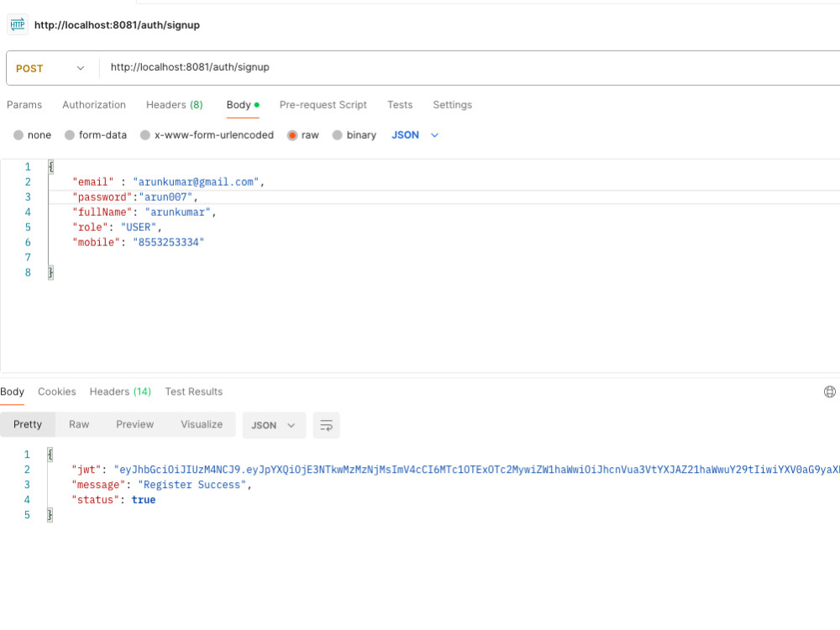Click the "USER" role value
Viewport: 840px width, 630px height.
point(139,227)
